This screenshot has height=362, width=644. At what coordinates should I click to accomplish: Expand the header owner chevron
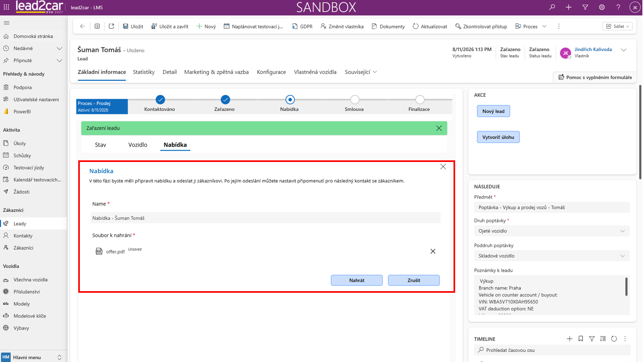[623, 50]
